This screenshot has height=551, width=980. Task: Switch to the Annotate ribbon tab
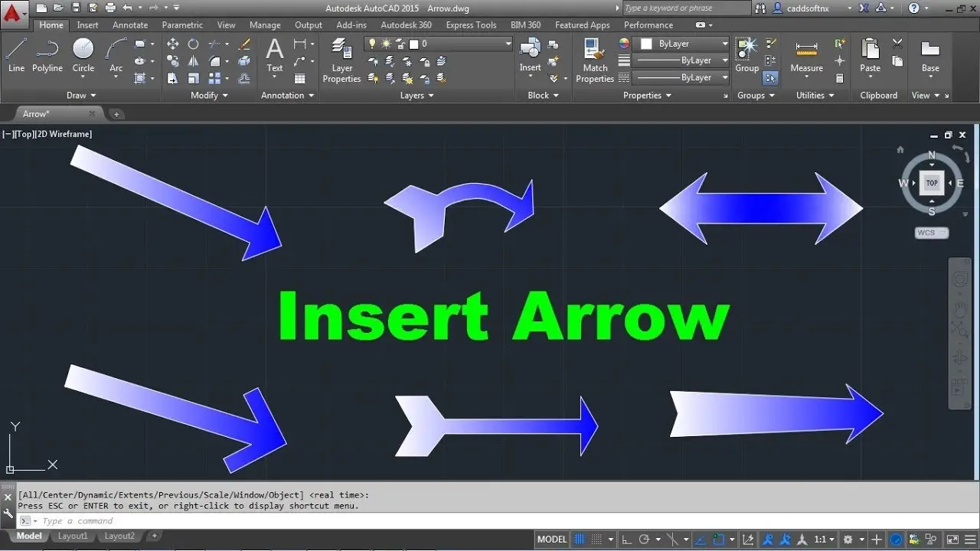click(130, 25)
